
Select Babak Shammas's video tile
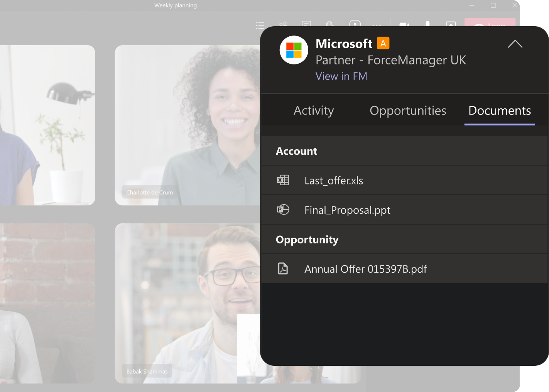point(188,303)
